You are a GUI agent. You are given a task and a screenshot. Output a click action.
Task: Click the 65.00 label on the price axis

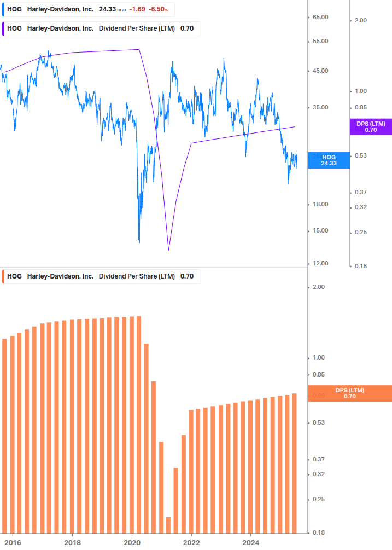click(x=320, y=17)
